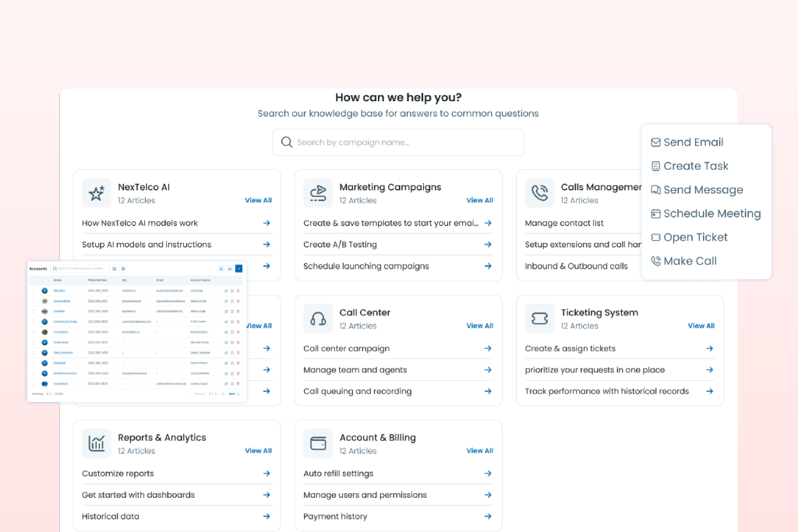Click the Account & Billing wallet icon
798x532 pixels.
click(318, 443)
